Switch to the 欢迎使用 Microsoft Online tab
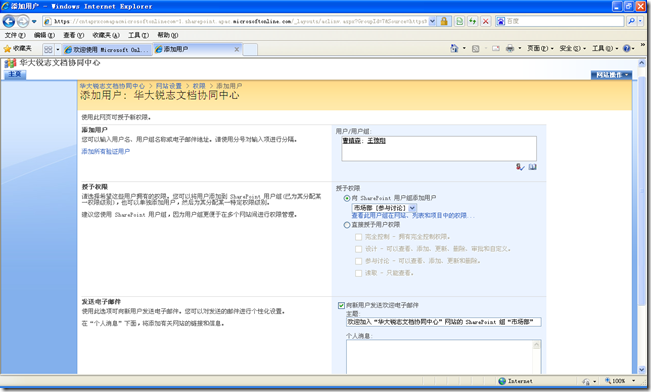The height and width of the screenshot is (392, 651). point(107,49)
